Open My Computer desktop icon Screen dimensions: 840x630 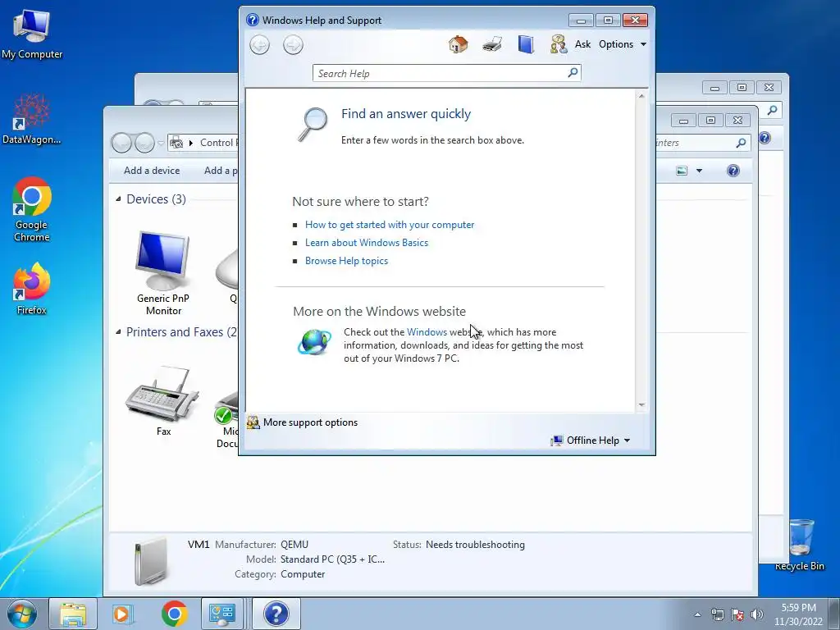(x=32, y=34)
